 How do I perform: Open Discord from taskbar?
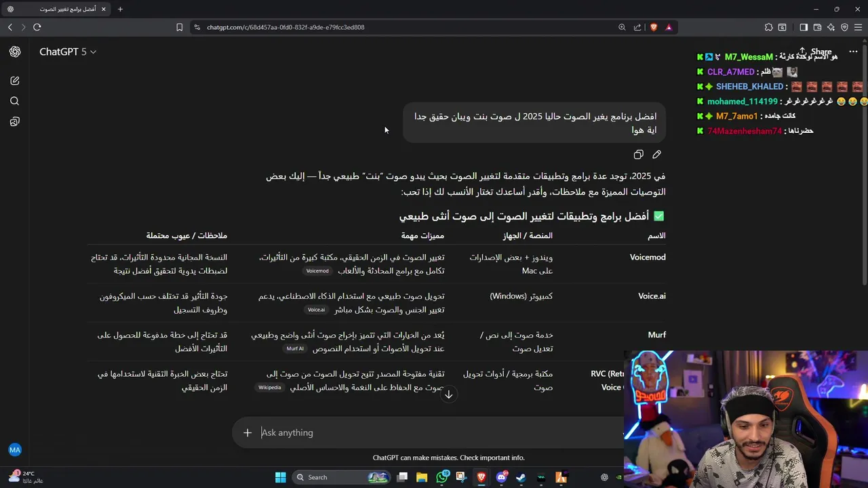click(x=501, y=477)
